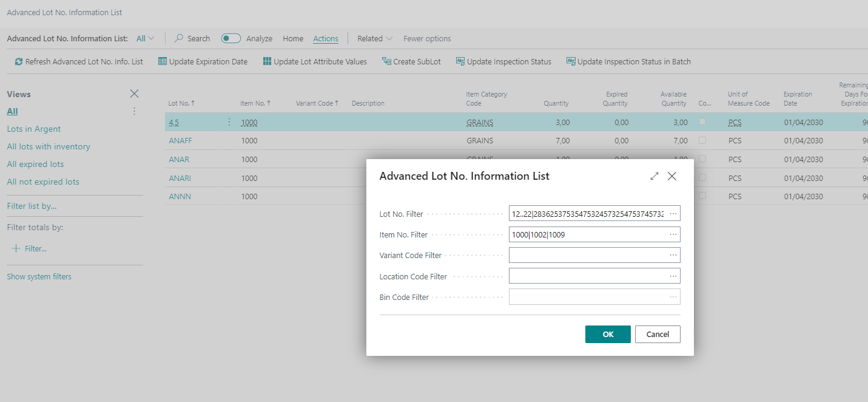Open the All views dropdown
The width and height of the screenshot is (868, 402).
click(145, 38)
